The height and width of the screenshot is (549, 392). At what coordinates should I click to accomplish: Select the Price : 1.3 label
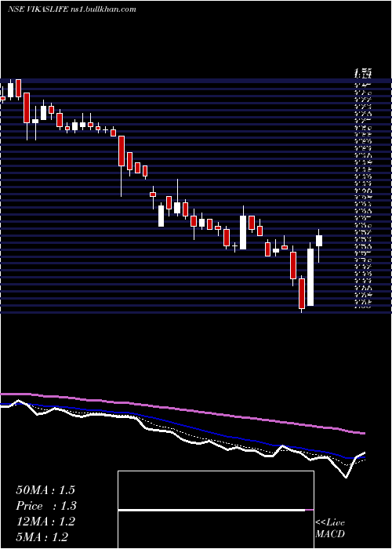pos(46,506)
